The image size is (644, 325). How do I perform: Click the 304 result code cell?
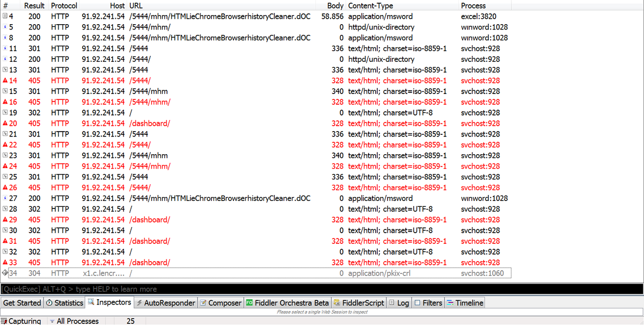pyautogui.click(x=34, y=273)
